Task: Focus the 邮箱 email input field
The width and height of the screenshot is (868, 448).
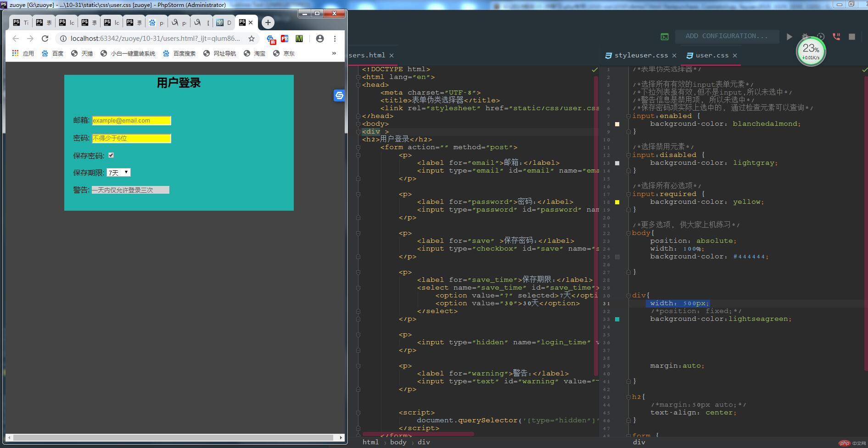Action: coord(131,121)
